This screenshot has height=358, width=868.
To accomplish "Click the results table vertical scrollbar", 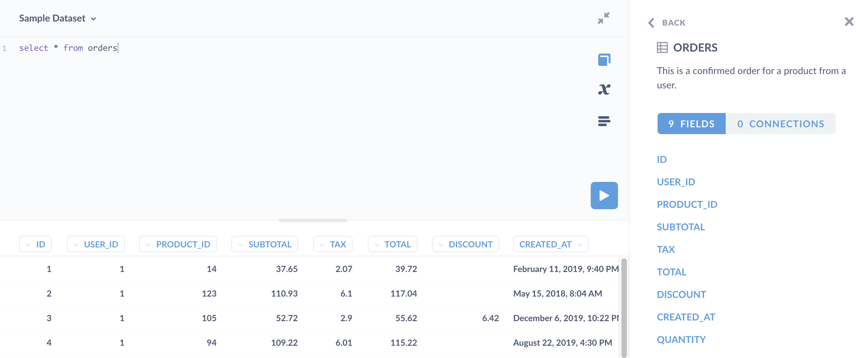I will [624, 307].
